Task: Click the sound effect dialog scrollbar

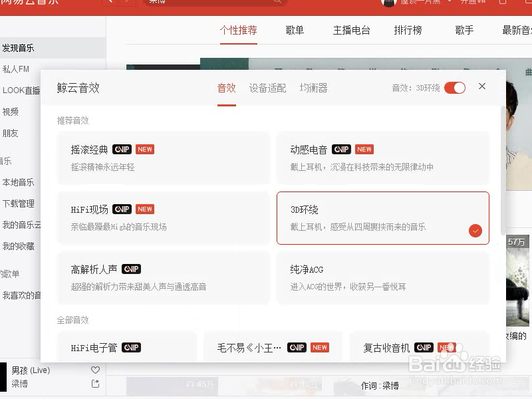Action: (x=503, y=170)
